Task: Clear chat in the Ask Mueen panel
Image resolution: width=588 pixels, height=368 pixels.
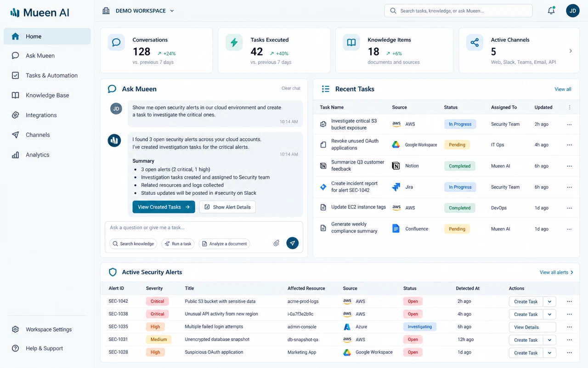Action: click(291, 88)
